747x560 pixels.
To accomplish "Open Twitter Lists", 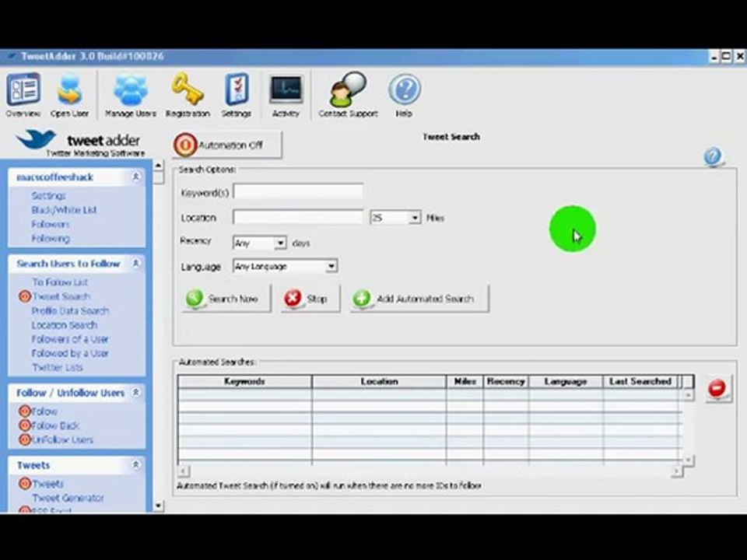I will (x=57, y=367).
